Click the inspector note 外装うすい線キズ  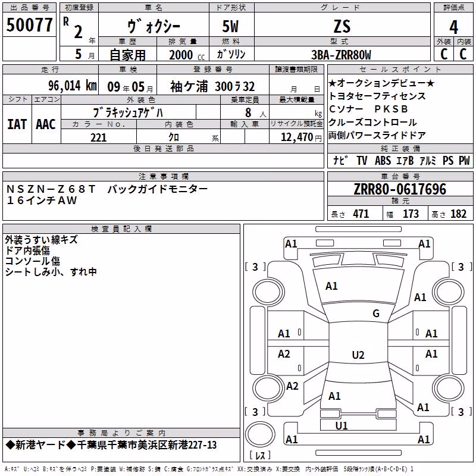pos(41,240)
